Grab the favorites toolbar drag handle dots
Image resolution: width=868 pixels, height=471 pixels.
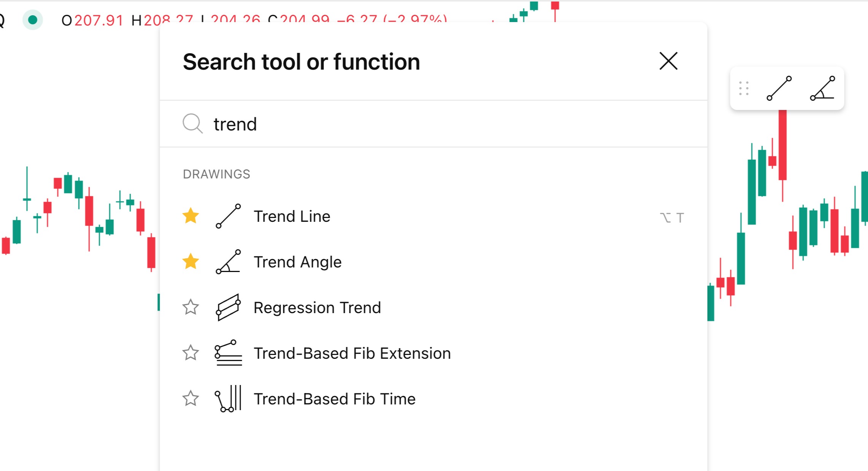pos(744,88)
